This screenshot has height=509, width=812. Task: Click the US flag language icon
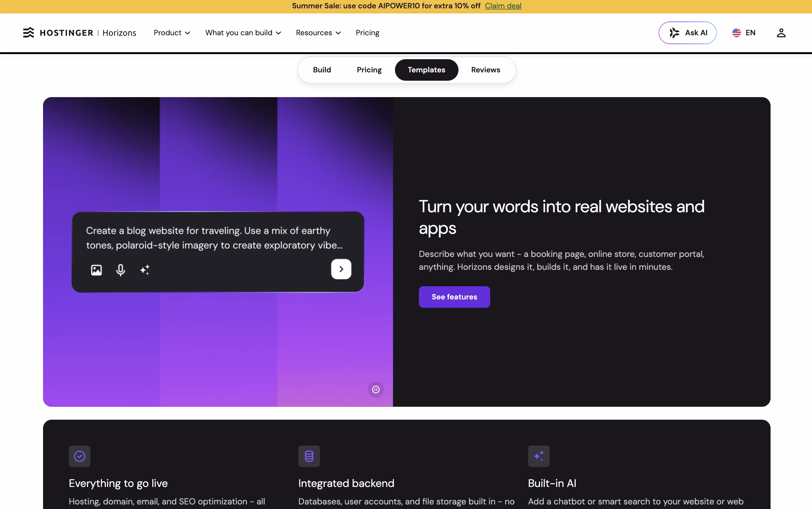coord(736,33)
